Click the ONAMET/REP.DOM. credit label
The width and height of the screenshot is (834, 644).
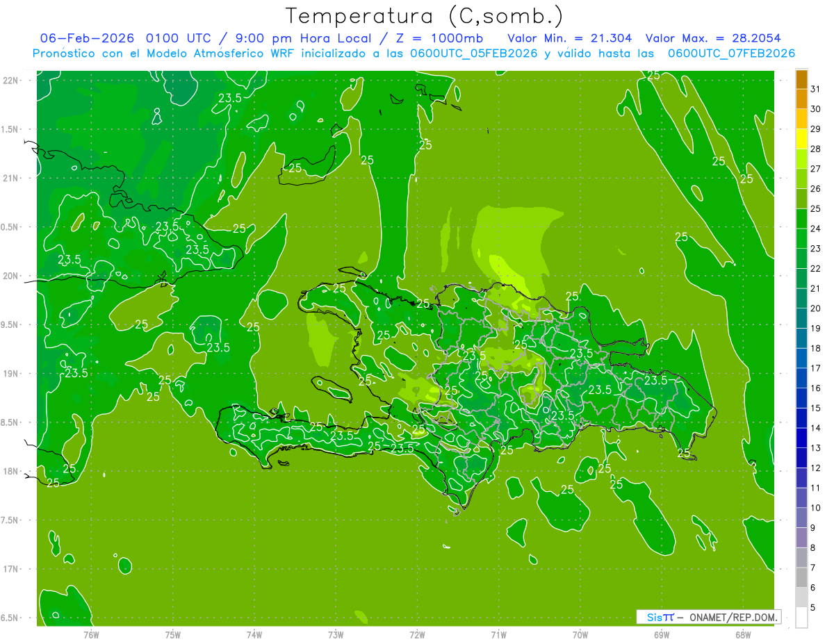coord(733,617)
